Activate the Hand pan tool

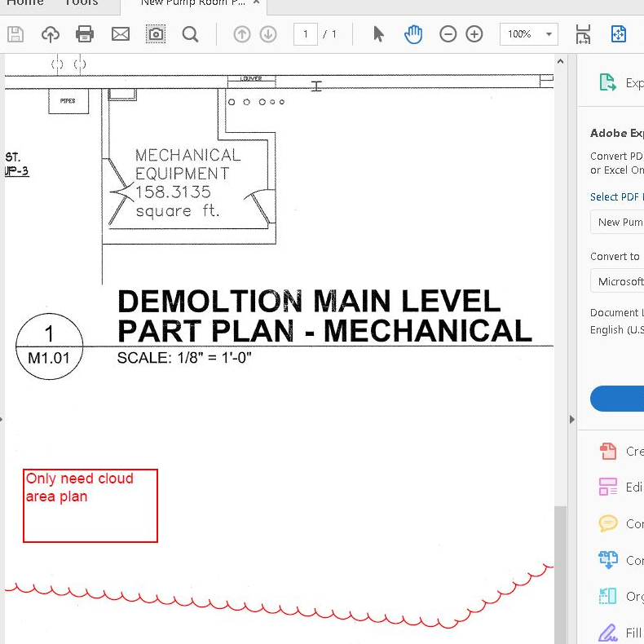413,34
